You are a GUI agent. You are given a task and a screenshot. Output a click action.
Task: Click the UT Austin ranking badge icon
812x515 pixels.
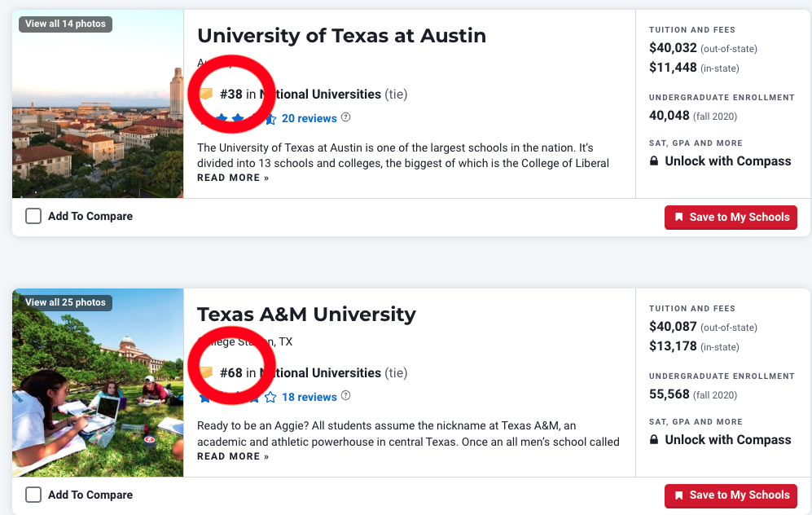(206, 95)
